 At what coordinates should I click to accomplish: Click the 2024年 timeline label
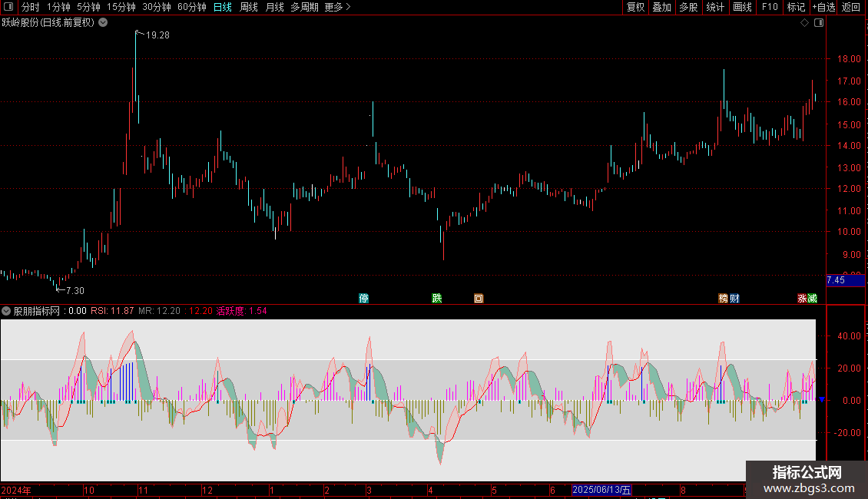tap(16, 490)
